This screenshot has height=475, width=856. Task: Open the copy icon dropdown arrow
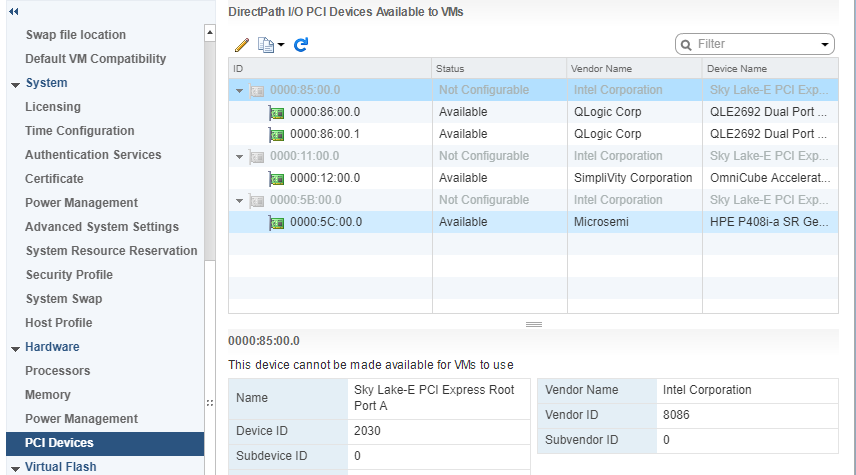point(281,45)
